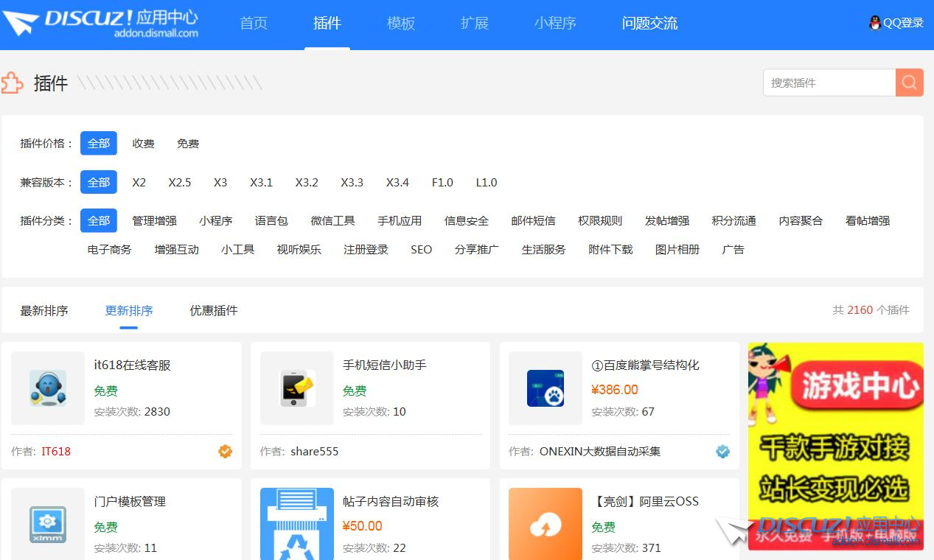Viewport: 934px width, 560px height.
Task: Click the puzzle piece plugin icon
Action: pyautogui.click(x=13, y=83)
